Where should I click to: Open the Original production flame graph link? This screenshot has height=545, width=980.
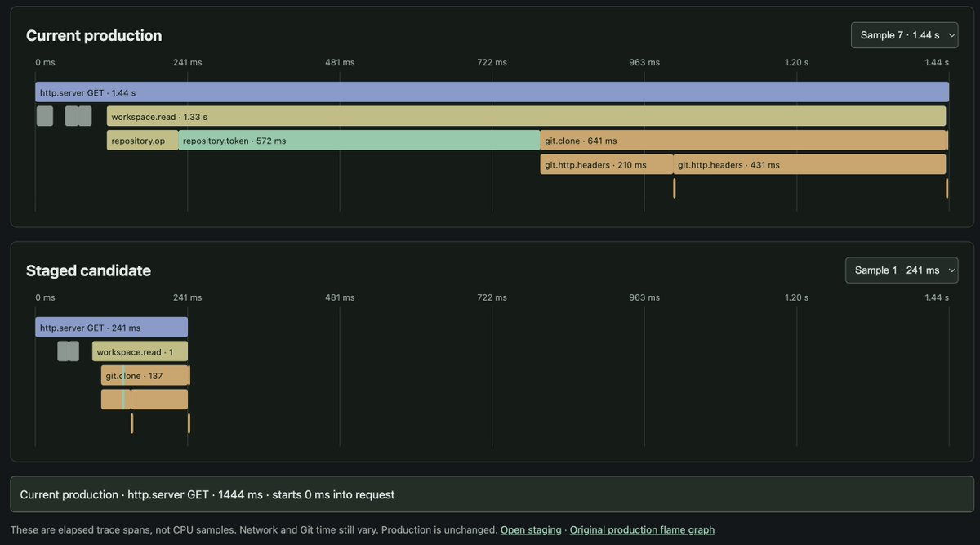[x=642, y=530]
